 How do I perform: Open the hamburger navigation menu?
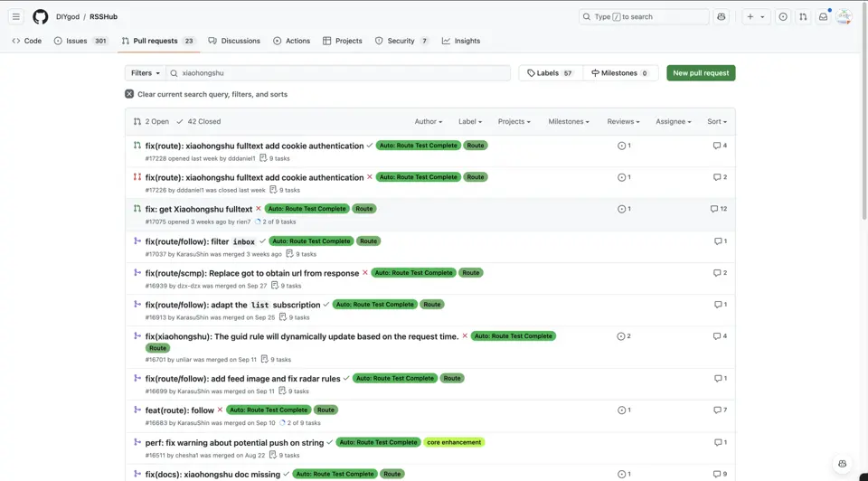point(16,16)
